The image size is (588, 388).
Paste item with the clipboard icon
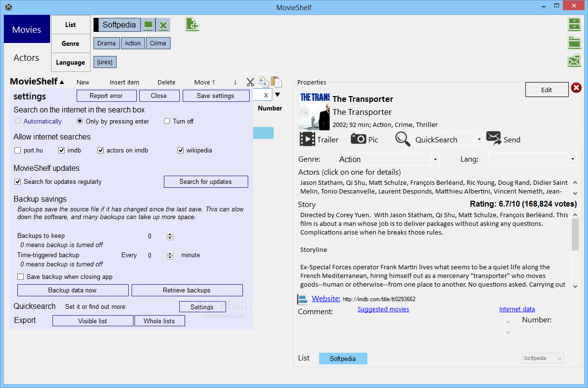tap(276, 82)
